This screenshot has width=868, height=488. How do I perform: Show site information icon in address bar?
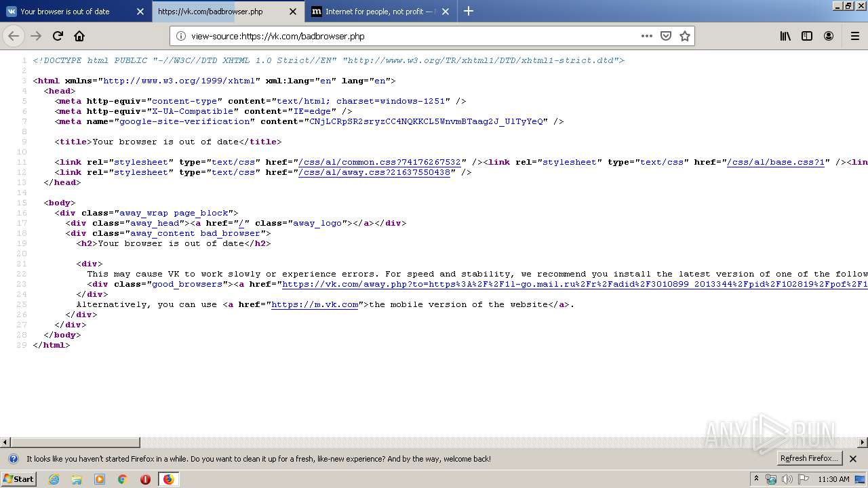[x=180, y=36]
